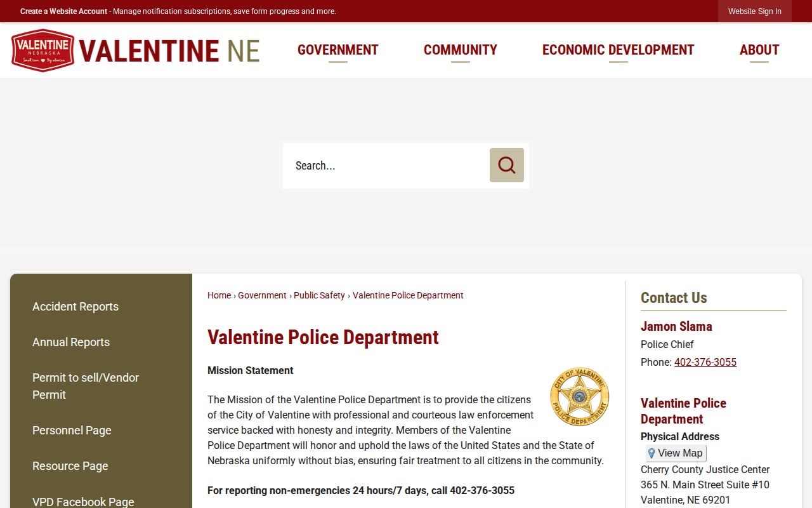Open the View Map button

[676, 453]
